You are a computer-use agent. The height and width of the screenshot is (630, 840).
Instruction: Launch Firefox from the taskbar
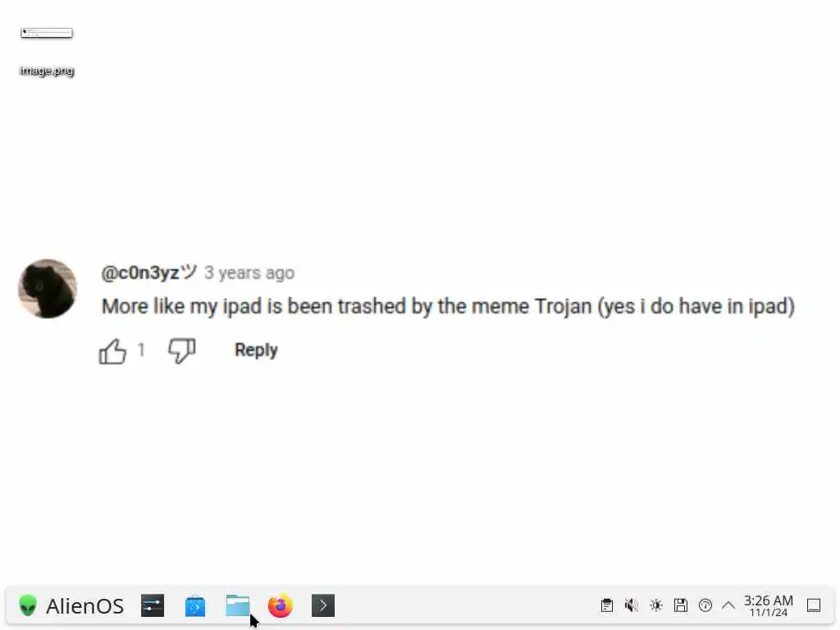point(281,606)
